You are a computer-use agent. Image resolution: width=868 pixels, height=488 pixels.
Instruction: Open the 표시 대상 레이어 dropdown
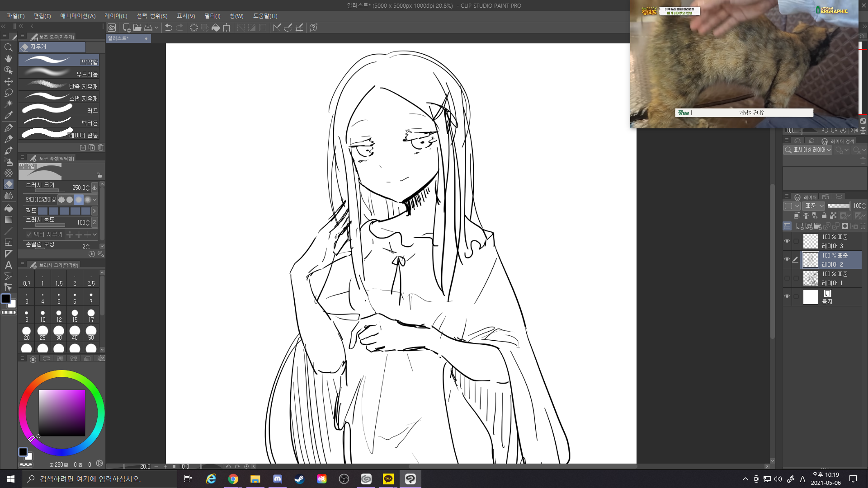808,150
